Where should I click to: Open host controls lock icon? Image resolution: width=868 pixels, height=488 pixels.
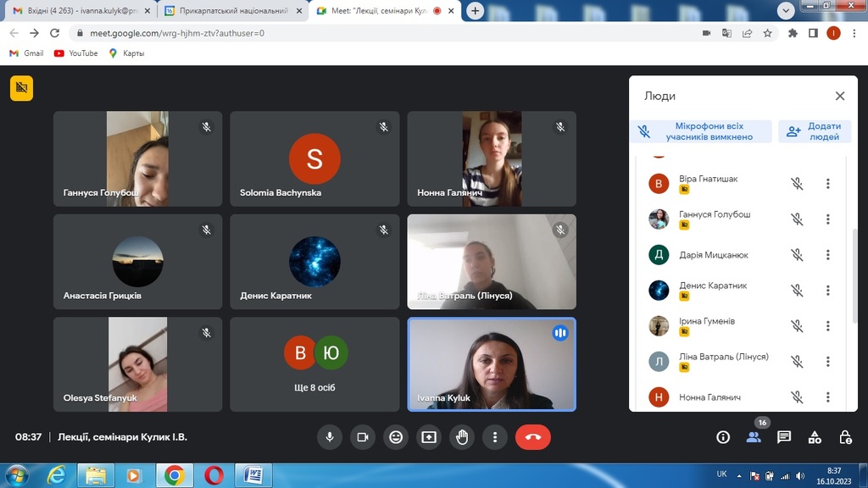point(845,437)
